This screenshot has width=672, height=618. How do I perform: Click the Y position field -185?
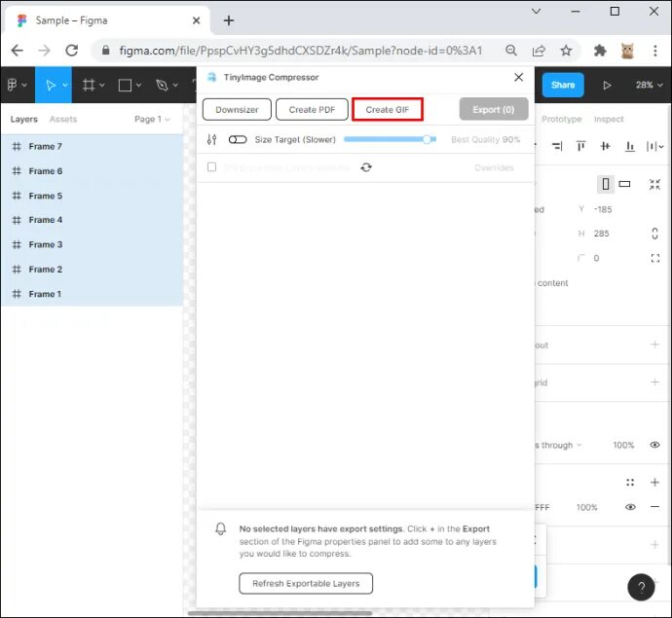(603, 209)
